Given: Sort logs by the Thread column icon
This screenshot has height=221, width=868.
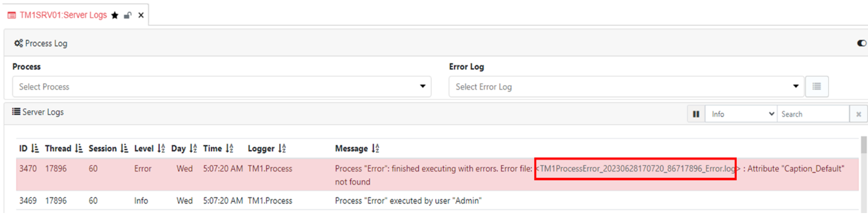Looking at the screenshot, I should [x=79, y=148].
